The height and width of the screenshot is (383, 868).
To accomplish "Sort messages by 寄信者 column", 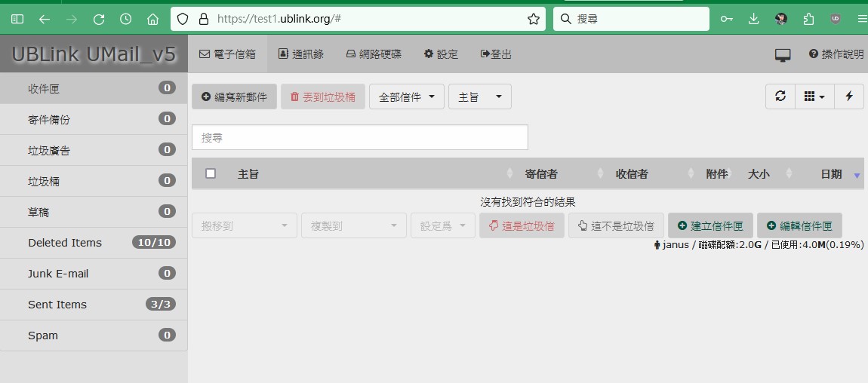I will pos(541,174).
